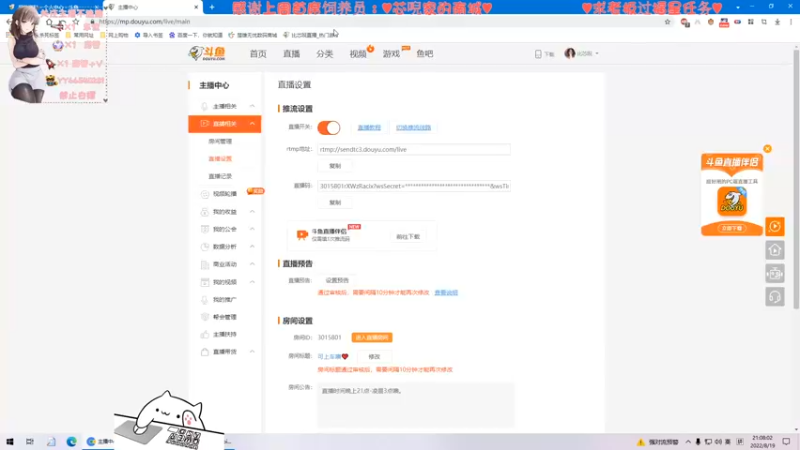Viewport: 800px width, 450px height.
Task: Click the 立即下载 button on promo card
Action: pyautogui.click(x=732, y=228)
